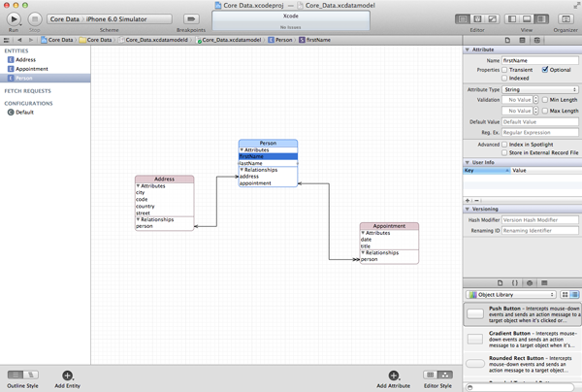Show the File inspector tab icon
Screen dimensions: 582x392
(x=507, y=40)
